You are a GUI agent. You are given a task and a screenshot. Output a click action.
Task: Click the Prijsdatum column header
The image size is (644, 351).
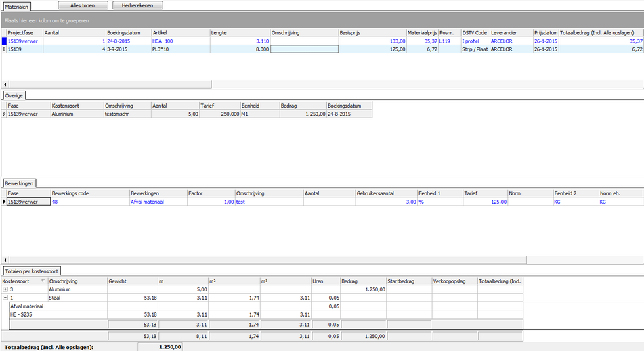(546, 33)
